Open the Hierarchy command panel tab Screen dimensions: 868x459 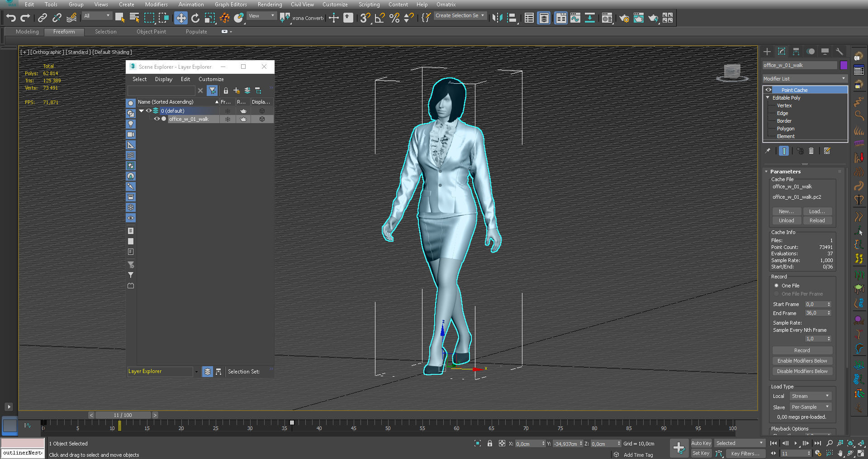pyautogui.click(x=796, y=51)
